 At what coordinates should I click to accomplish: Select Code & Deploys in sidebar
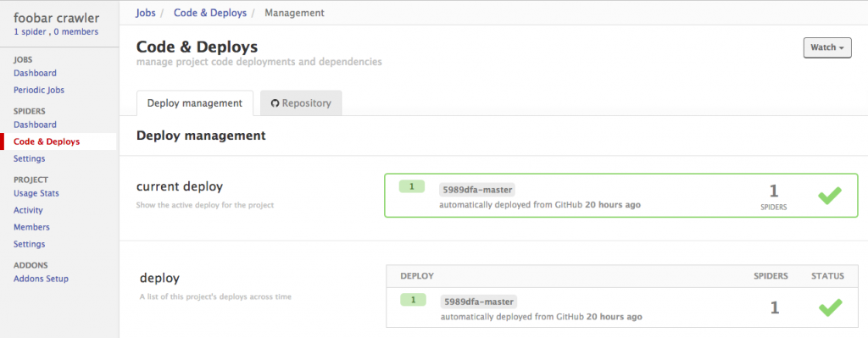47,141
